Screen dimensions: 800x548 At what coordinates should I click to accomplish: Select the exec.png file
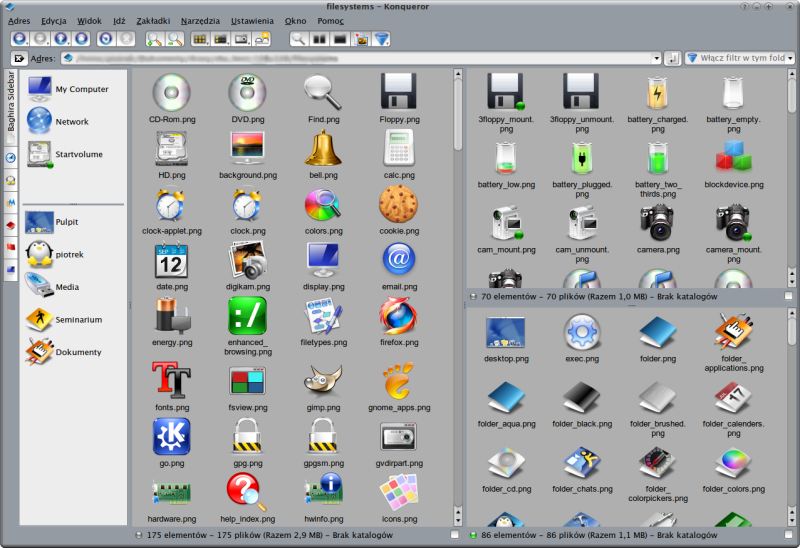[x=582, y=338]
